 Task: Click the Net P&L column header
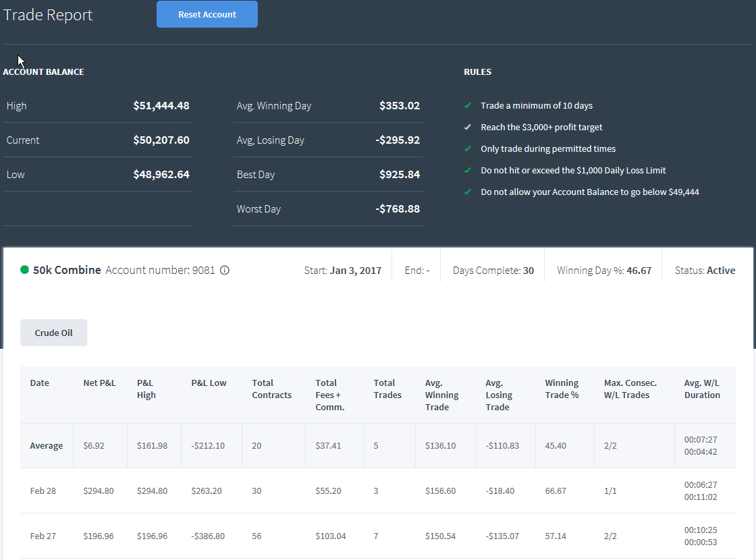(99, 383)
